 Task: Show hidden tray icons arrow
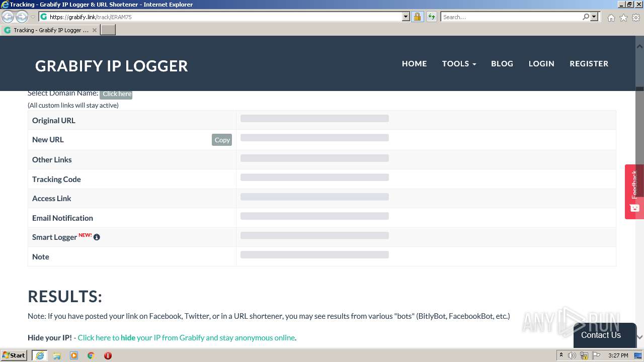[561, 355]
